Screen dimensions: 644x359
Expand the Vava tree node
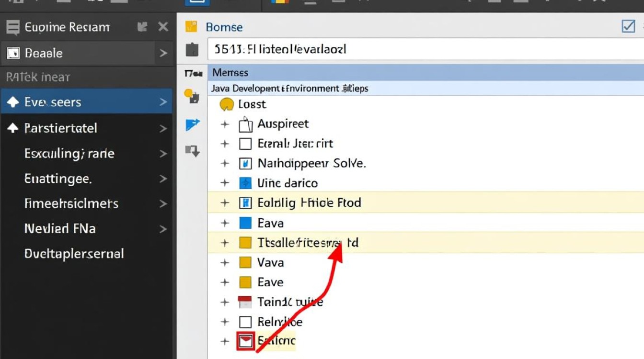[x=225, y=263]
